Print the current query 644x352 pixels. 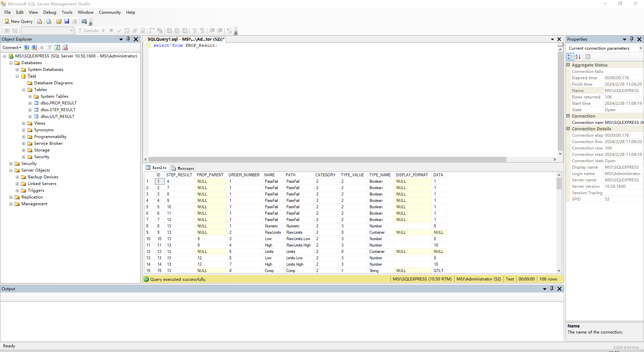[74, 21]
